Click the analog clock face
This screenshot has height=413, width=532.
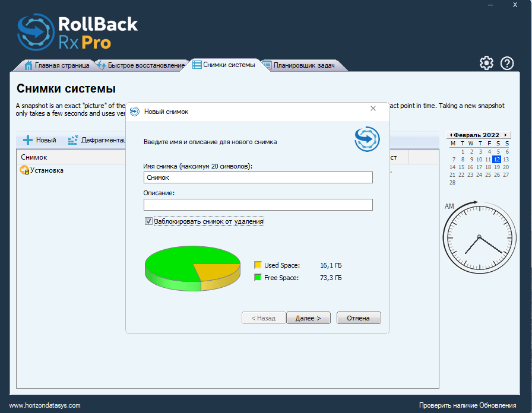(479, 237)
